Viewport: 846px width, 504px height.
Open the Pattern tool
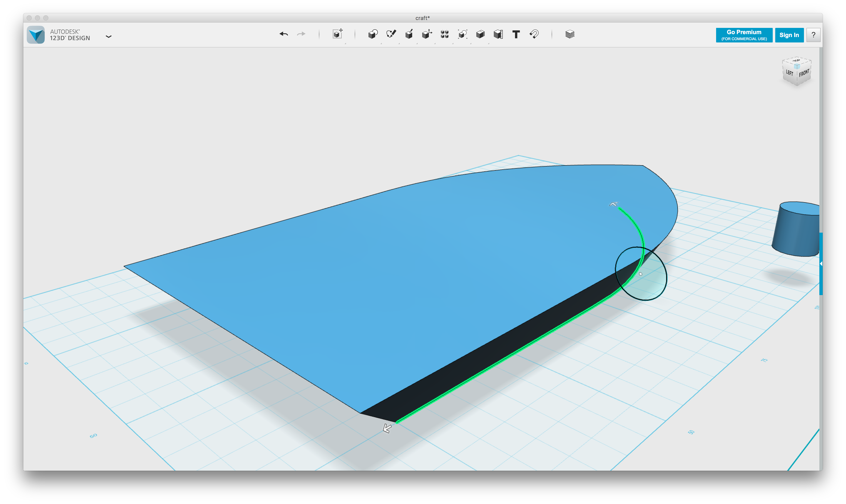[444, 34]
